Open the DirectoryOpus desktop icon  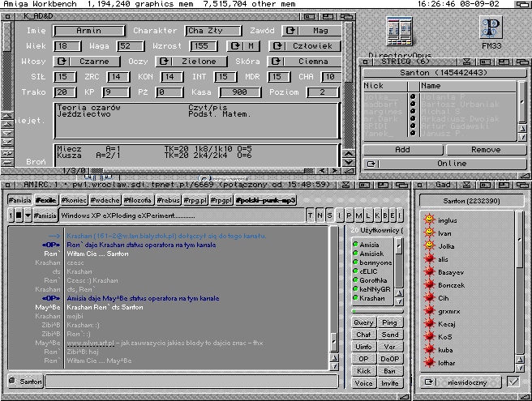399,32
